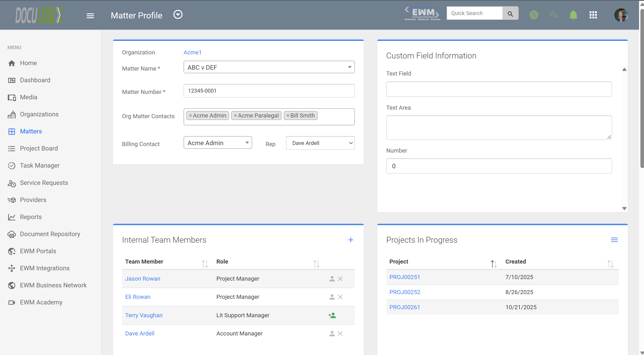Remove Acme Paralegal contact tag
Viewport: 644px width, 355px height.
235,115
